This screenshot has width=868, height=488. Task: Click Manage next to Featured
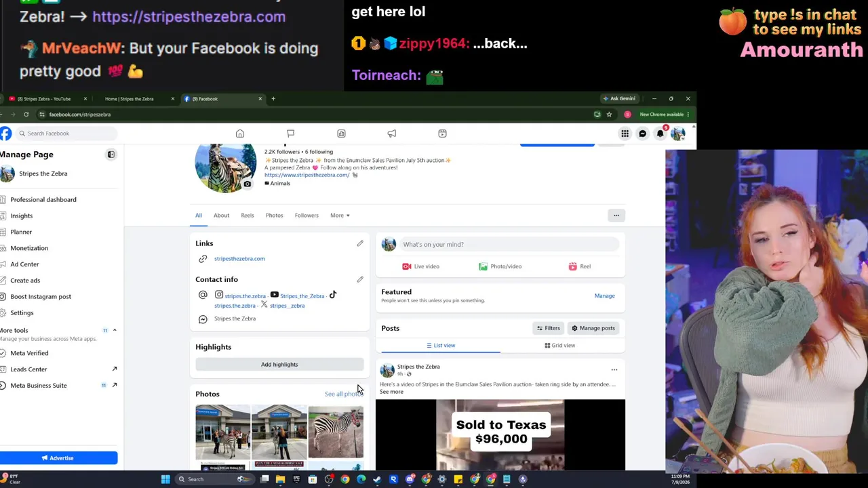click(604, 296)
